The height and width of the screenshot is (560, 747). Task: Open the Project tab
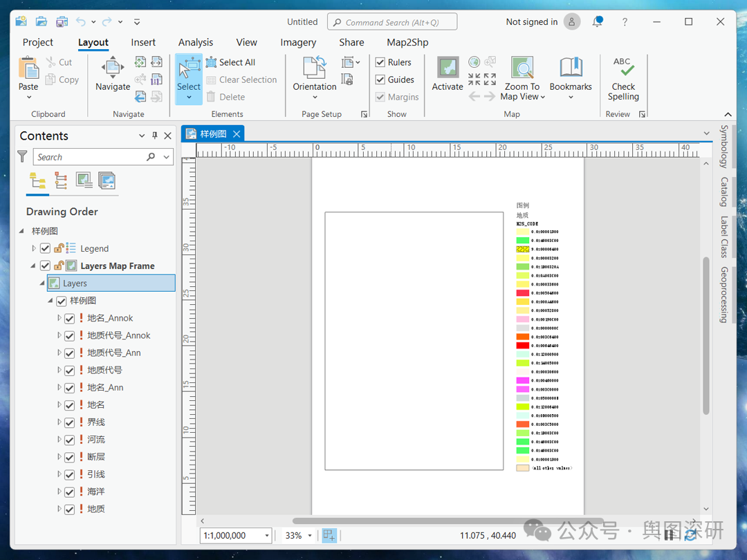pyautogui.click(x=37, y=42)
